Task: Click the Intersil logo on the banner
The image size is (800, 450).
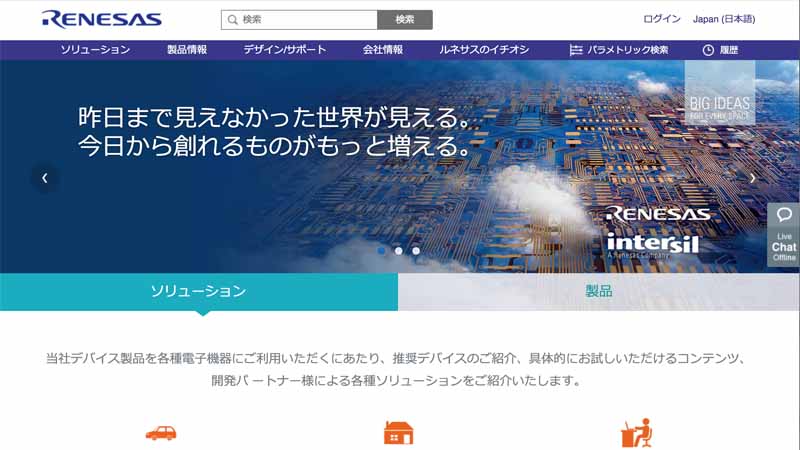Action: [653, 243]
